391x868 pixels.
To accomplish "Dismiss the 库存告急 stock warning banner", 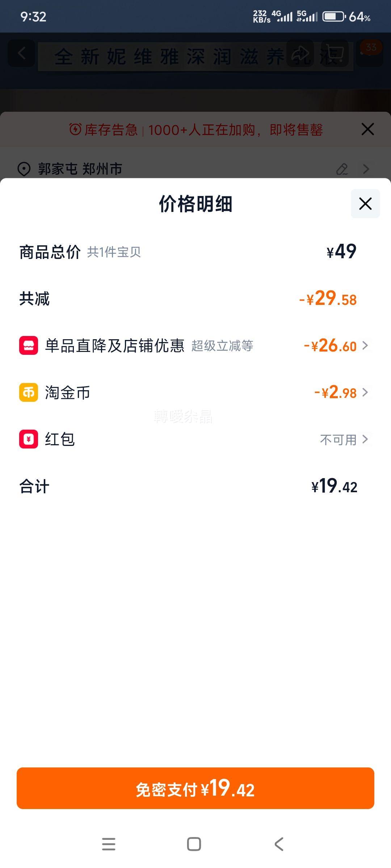I will coord(367,129).
